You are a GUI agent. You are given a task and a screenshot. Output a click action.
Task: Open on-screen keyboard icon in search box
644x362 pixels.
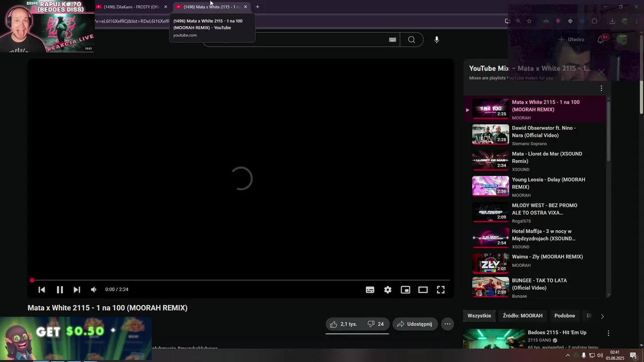[392, 40]
